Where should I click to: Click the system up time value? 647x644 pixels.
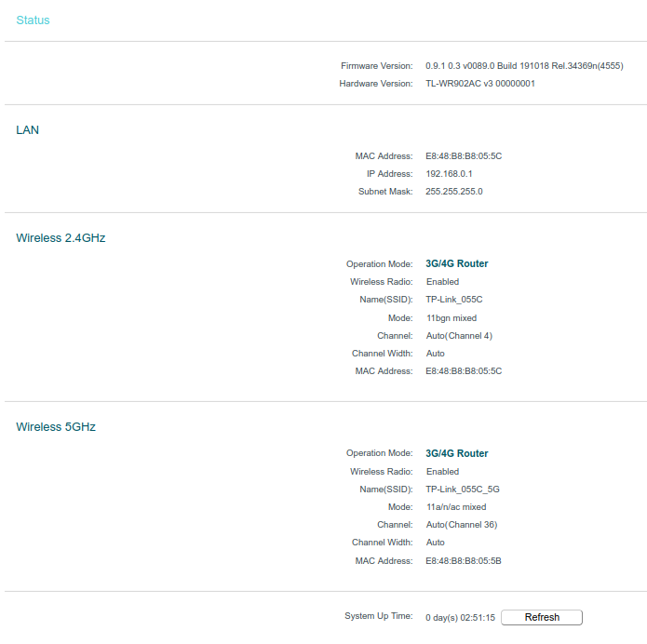pos(460,618)
